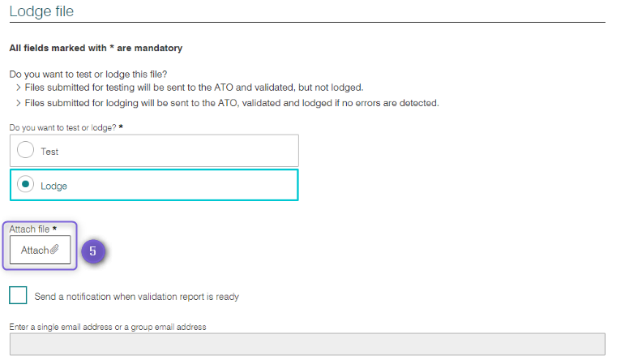Image resolution: width=629 pixels, height=364 pixels.
Task: Click 'Enter a single email address' field label
Action: tap(108, 327)
